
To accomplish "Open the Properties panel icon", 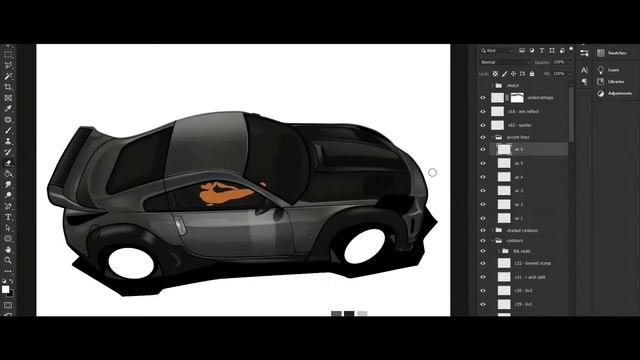I will pyautogui.click(x=584, y=53).
